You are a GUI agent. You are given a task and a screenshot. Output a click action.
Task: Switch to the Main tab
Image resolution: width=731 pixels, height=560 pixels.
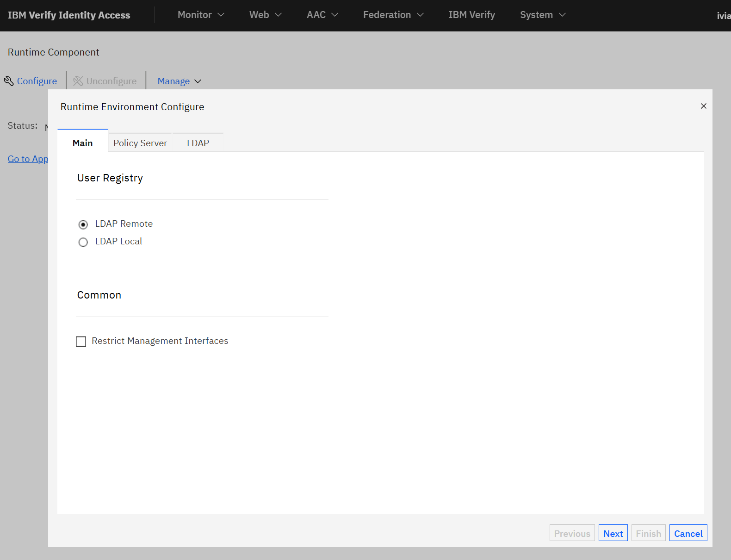coord(83,143)
